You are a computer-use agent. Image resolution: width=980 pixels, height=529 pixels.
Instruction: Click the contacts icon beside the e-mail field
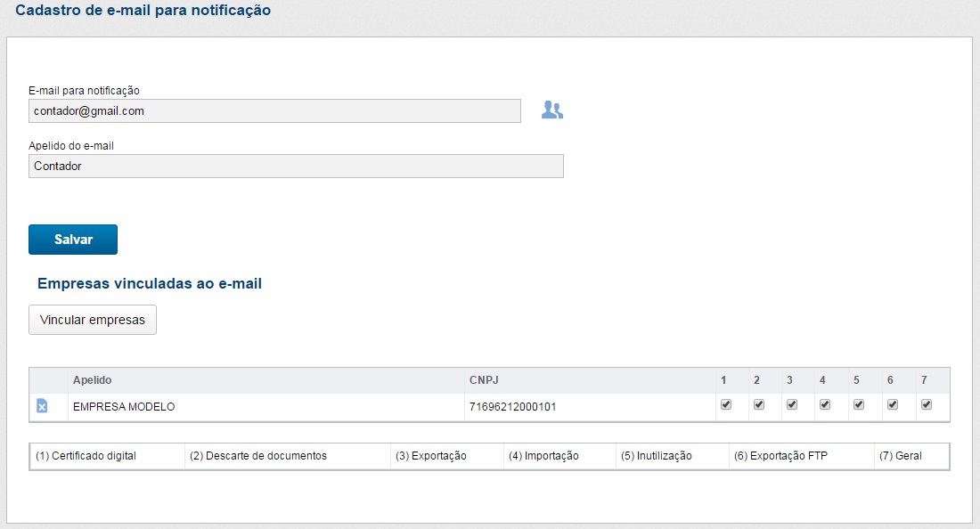coord(552,110)
